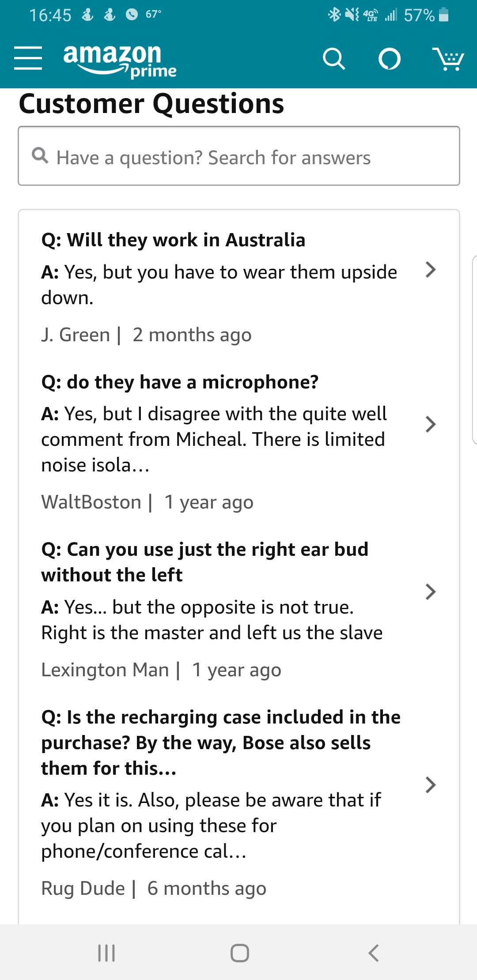
Task: Expand the Australia question chevron
Action: pos(430,269)
